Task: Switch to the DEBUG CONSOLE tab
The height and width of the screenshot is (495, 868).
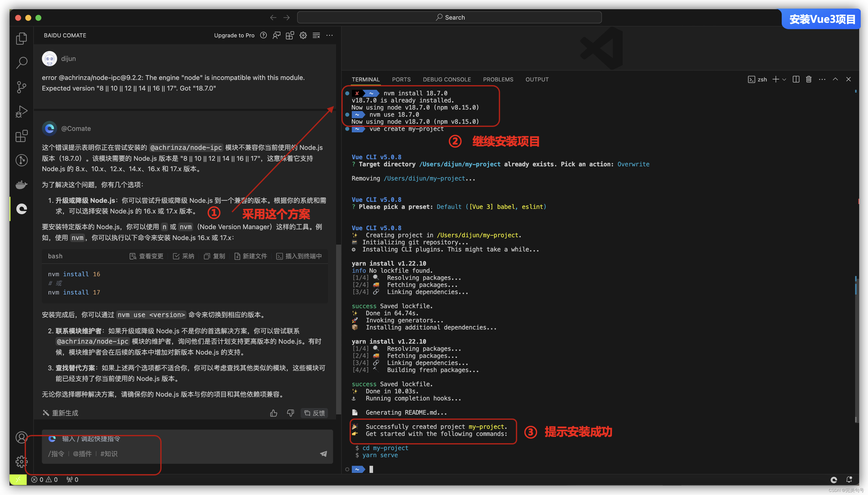Action: [447, 79]
